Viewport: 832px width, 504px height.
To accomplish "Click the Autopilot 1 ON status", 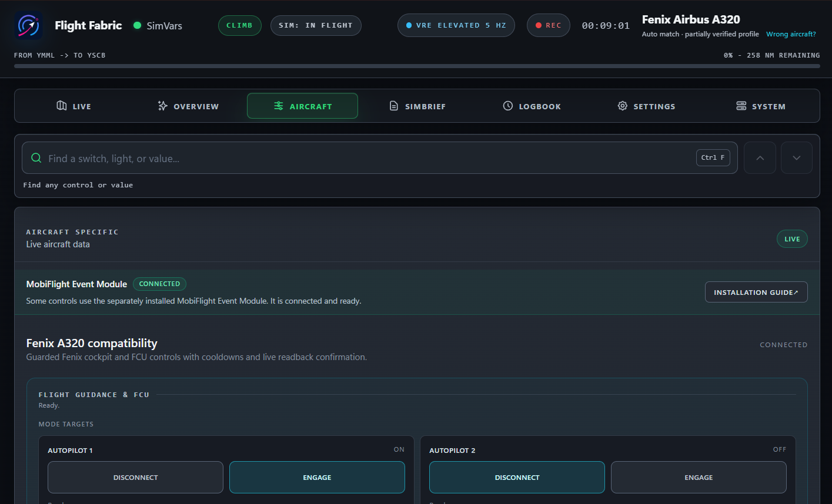I will [399, 449].
